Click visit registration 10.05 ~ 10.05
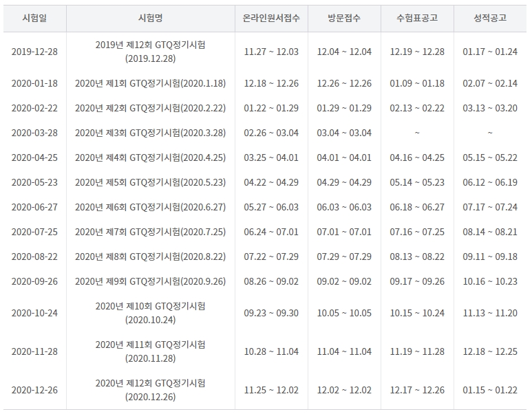Image resolution: width=532 pixels, height=414 pixels. (344, 313)
